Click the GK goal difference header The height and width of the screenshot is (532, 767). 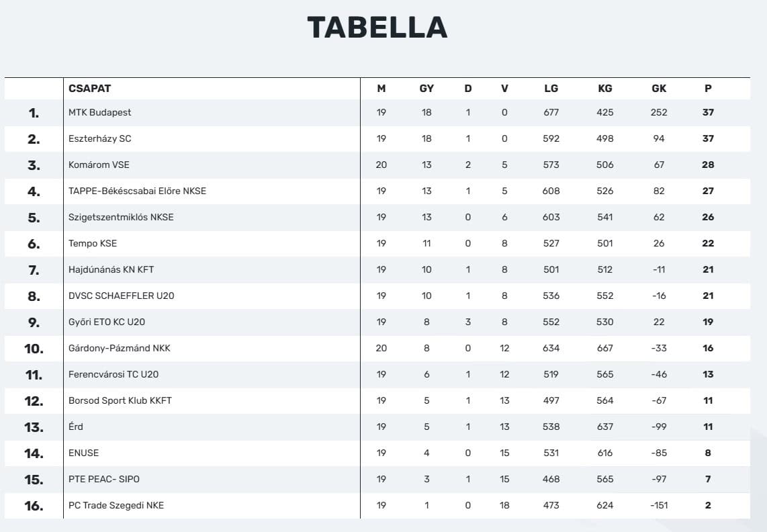[659, 88]
